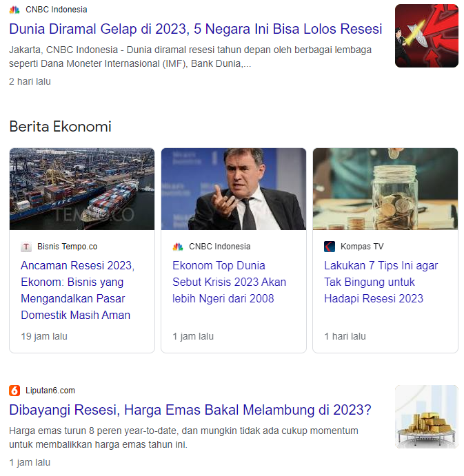Click the '2 hari lalu' timestamp
This screenshot has height=476, width=464.
coord(30,82)
